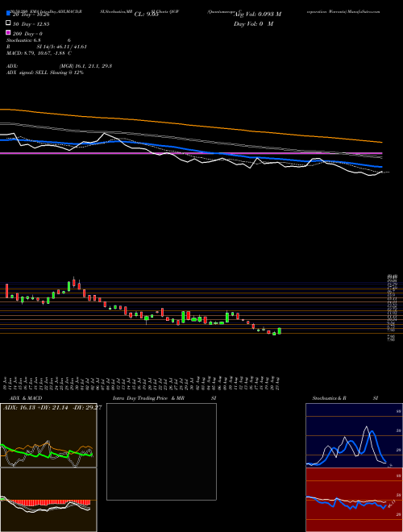Click the magenta 200 Day legend swatch

click(8, 32)
